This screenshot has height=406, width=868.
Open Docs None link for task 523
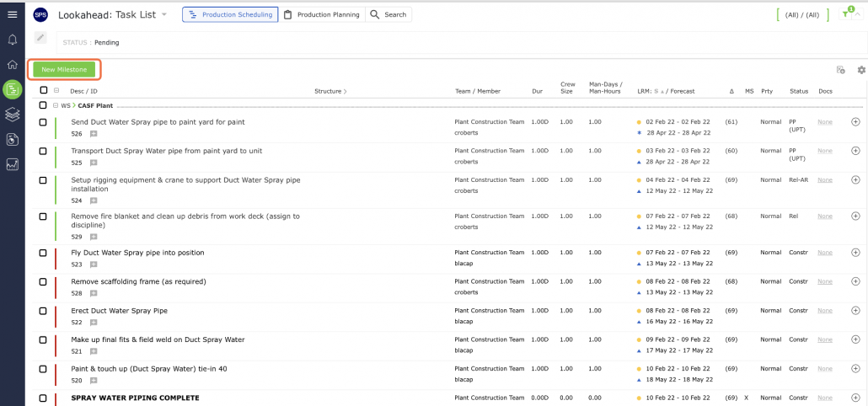click(825, 252)
